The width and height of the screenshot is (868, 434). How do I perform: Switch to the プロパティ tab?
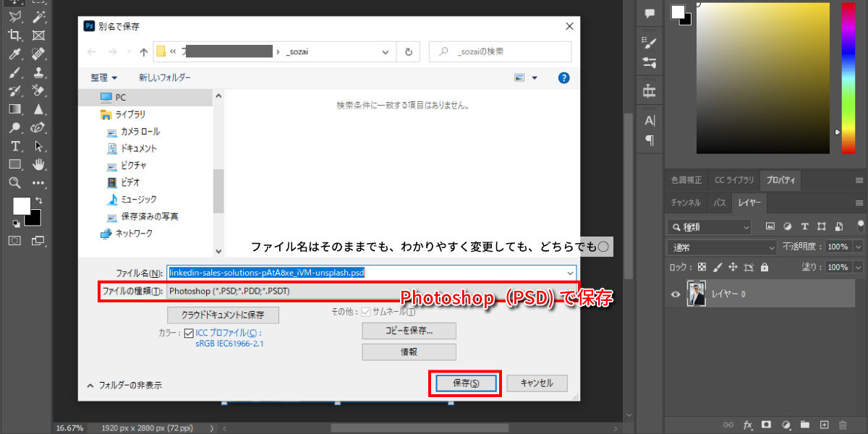click(x=781, y=180)
